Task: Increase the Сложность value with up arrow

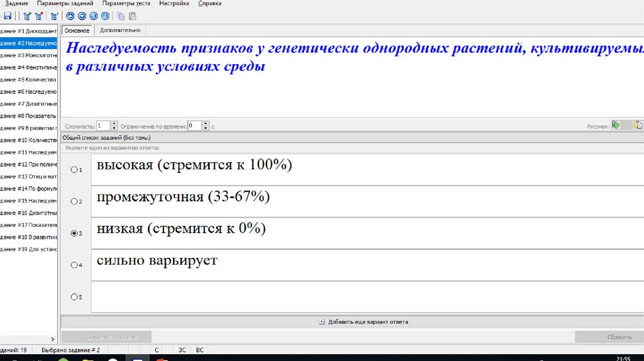Action: [114, 123]
